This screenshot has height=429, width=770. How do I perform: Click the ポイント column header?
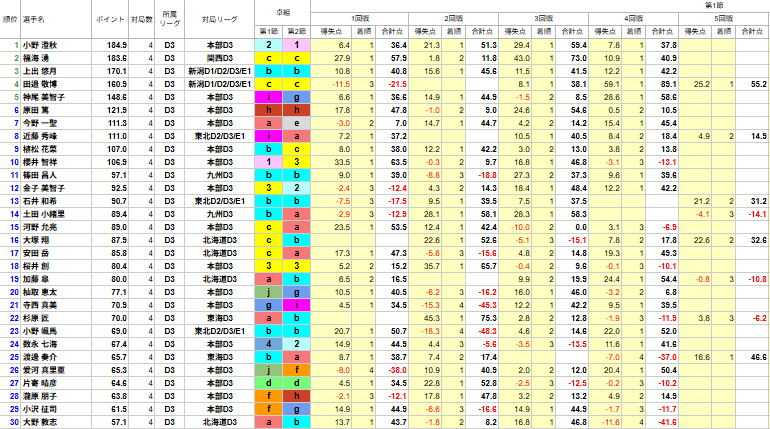click(110, 19)
